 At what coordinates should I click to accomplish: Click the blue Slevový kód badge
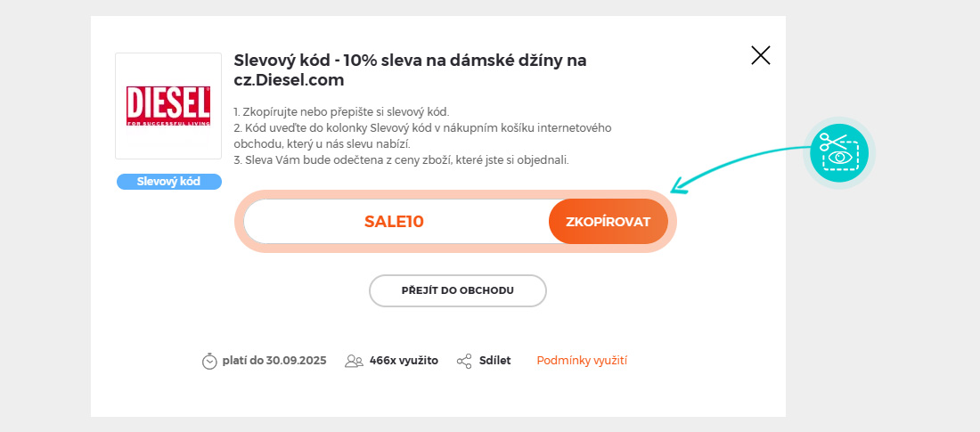coord(168,182)
